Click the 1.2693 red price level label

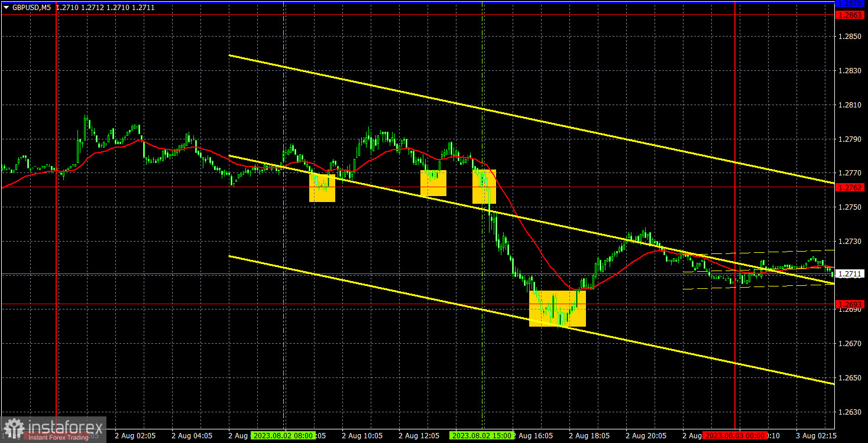coord(850,304)
